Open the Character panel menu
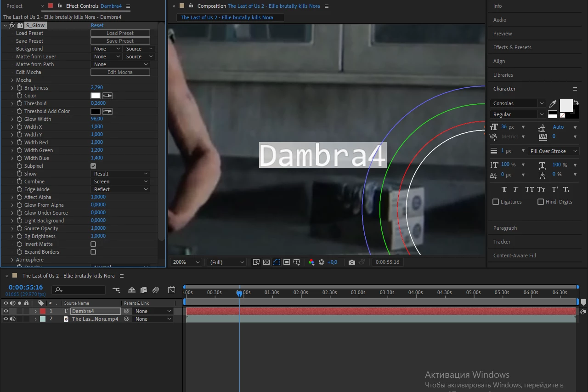Viewport: 588px width, 392px height. click(575, 89)
